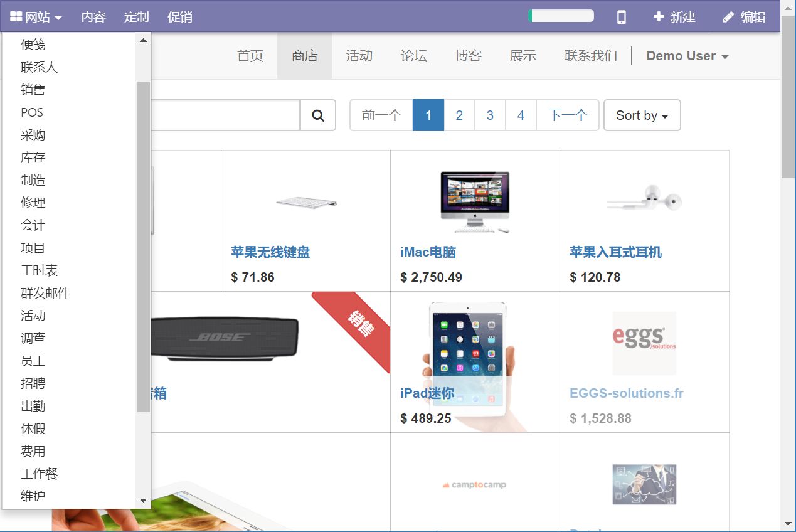Go to page 4 of products

(521, 115)
